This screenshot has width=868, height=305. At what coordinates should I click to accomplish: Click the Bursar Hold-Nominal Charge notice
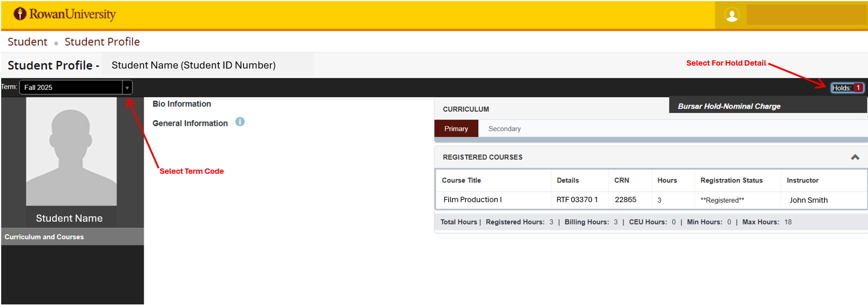pyautogui.click(x=729, y=106)
